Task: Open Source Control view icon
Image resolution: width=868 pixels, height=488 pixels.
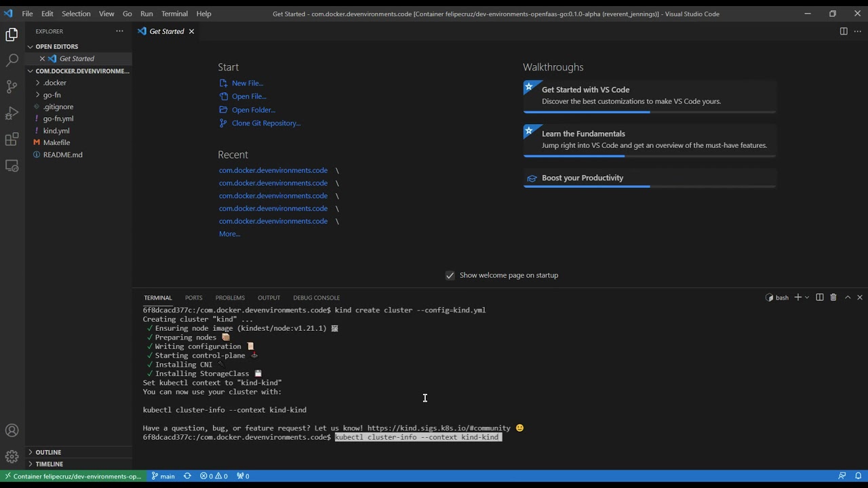Action: tap(12, 87)
